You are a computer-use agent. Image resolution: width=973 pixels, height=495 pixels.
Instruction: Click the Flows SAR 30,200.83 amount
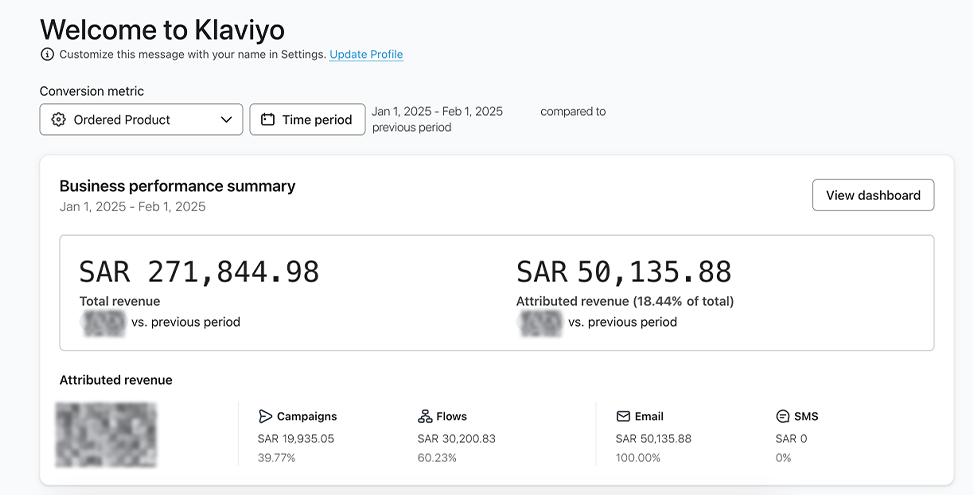point(456,438)
